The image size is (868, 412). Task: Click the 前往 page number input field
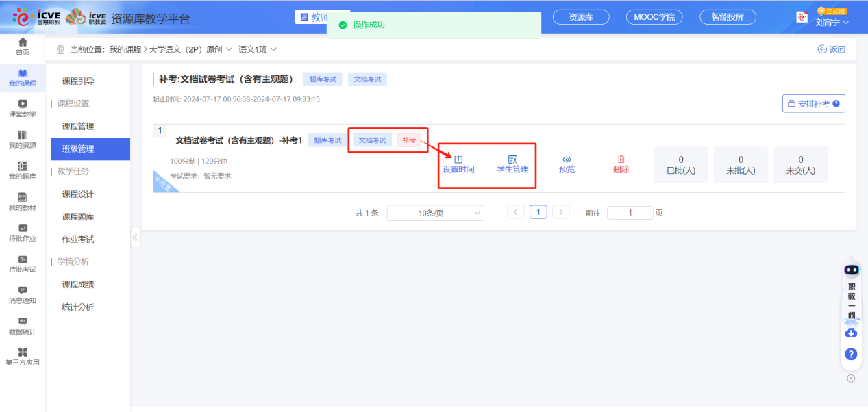tap(630, 213)
